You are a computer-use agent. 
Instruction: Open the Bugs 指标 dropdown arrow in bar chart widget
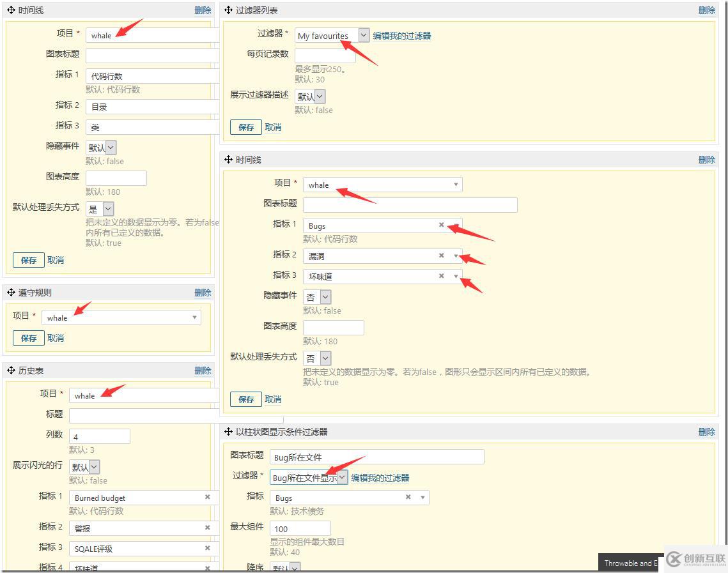pos(422,498)
